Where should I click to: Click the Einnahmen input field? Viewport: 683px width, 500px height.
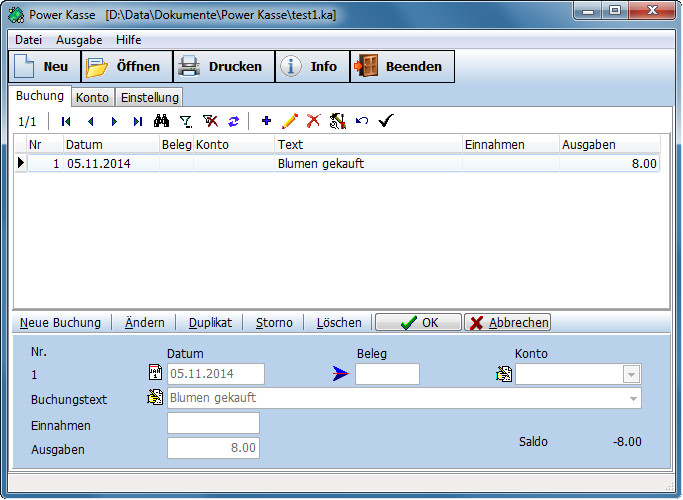tap(213, 423)
